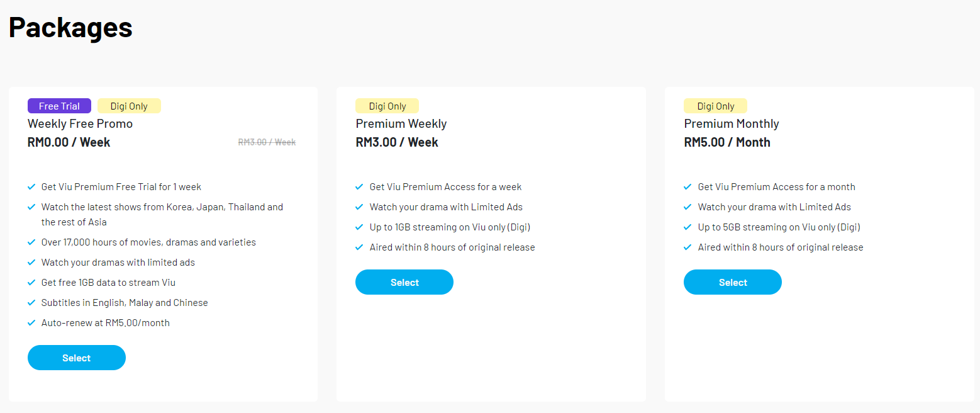Select the Premium Weekly package
The height and width of the screenshot is (413, 980).
pyautogui.click(x=404, y=282)
